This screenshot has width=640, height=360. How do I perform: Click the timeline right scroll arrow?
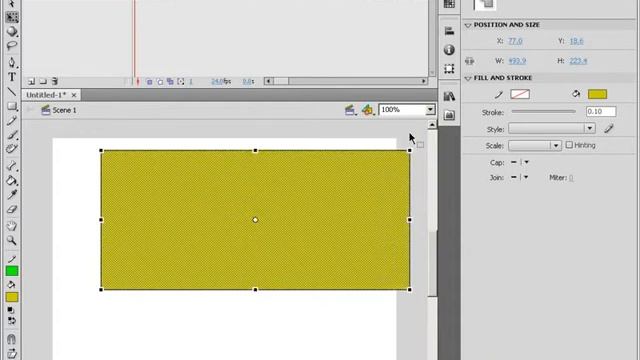click(x=424, y=81)
